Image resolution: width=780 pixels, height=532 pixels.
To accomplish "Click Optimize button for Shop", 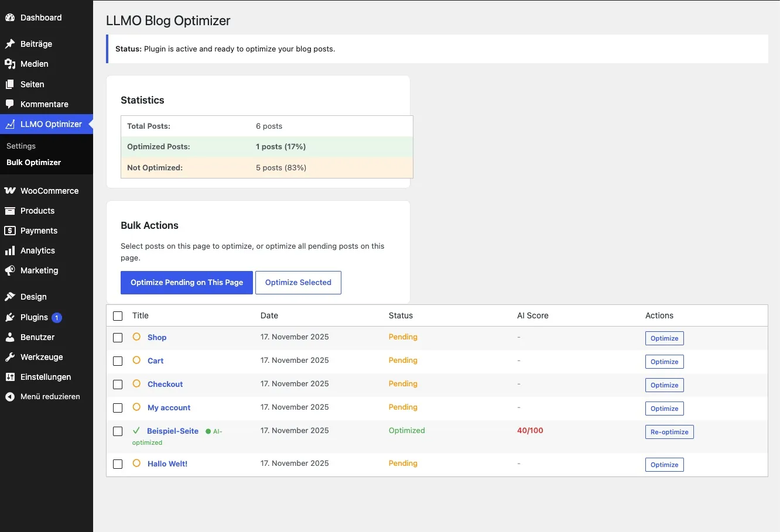I will [664, 338].
